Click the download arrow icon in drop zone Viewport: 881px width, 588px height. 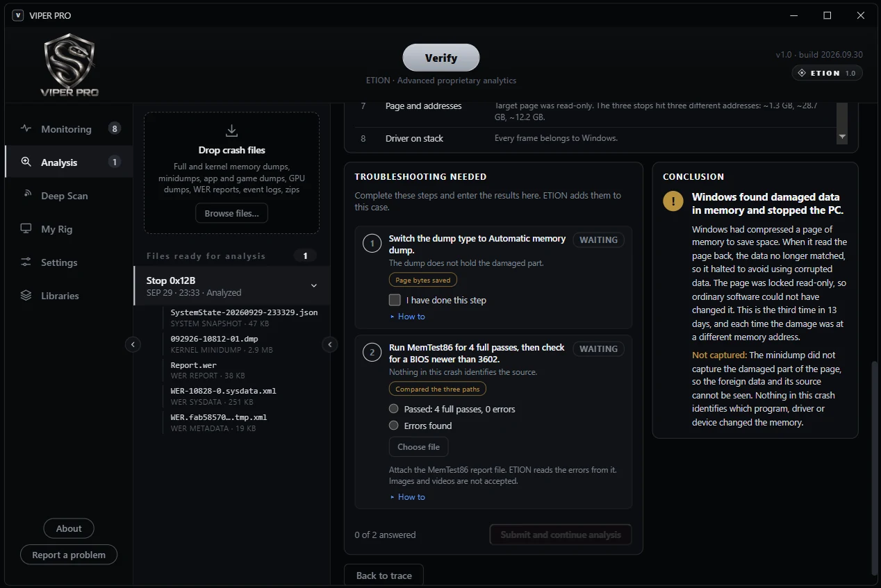[x=232, y=131]
